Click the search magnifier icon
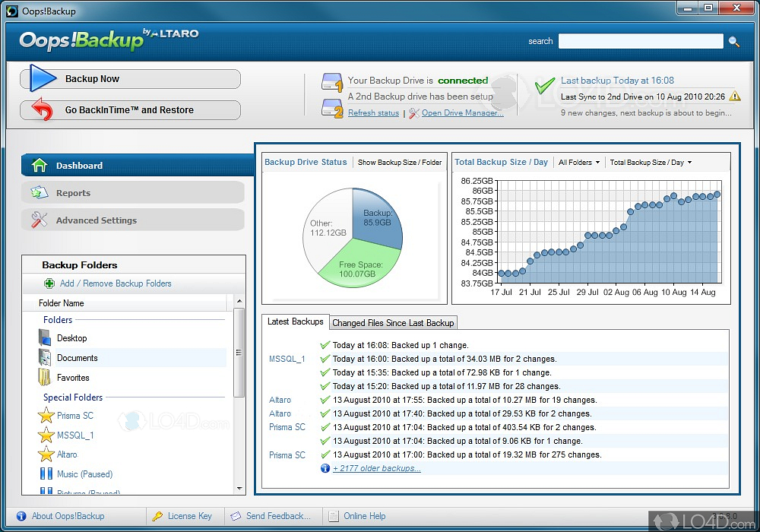The image size is (760, 532). point(733,42)
